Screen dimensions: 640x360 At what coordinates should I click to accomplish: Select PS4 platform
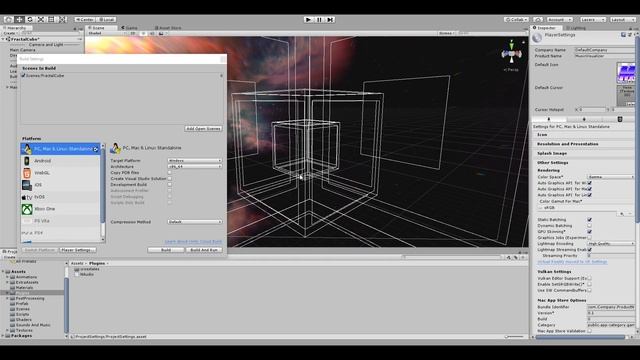[x=60, y=233]
